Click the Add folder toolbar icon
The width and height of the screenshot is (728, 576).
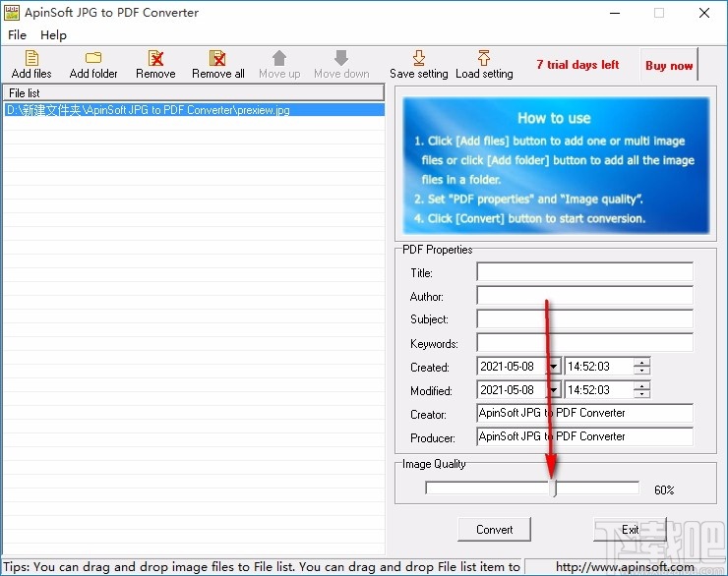(93, 58)
